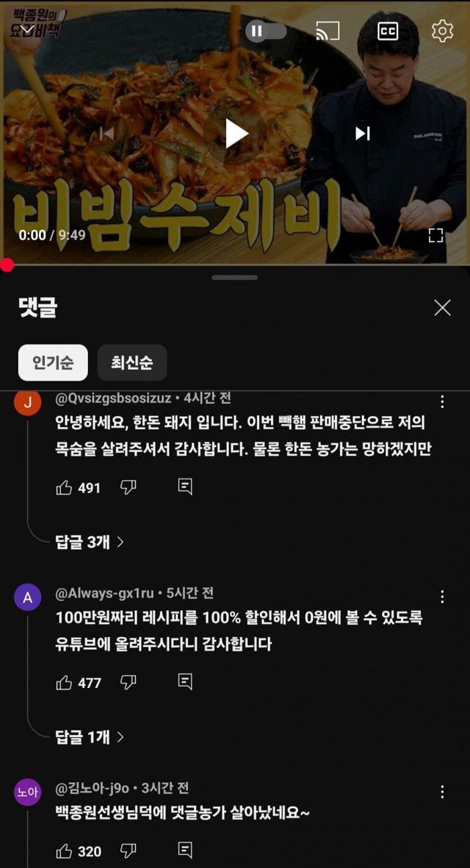This screenshot has height=868, width=470.
Task: Play the video
Action: [236, 134]
